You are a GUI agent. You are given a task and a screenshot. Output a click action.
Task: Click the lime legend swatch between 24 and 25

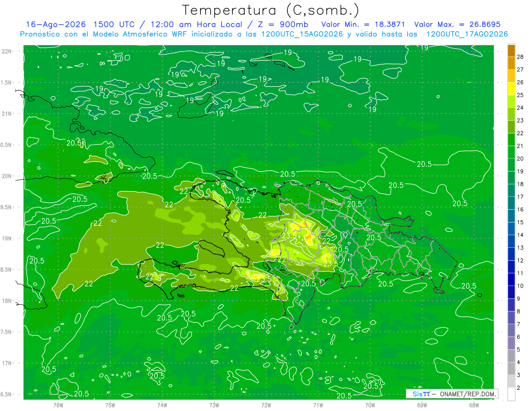pyautogui.click(x=511, y=101)
